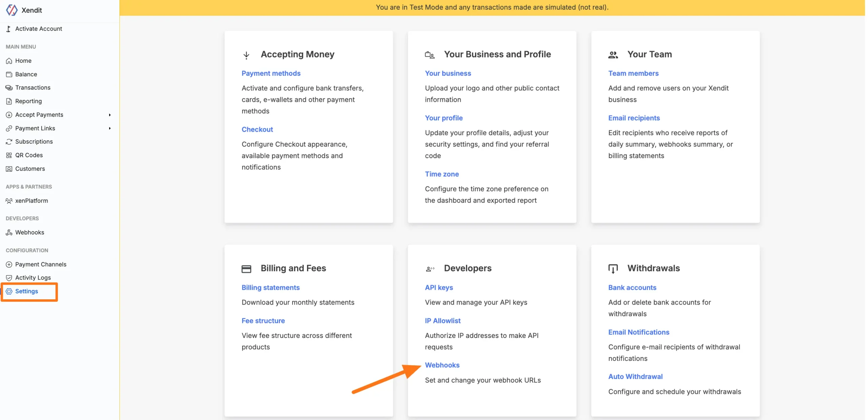Click the Webhooks icon in sidebar
This screenshot has height=420, width=868.
pyautogui.click(x=9, y=232)
